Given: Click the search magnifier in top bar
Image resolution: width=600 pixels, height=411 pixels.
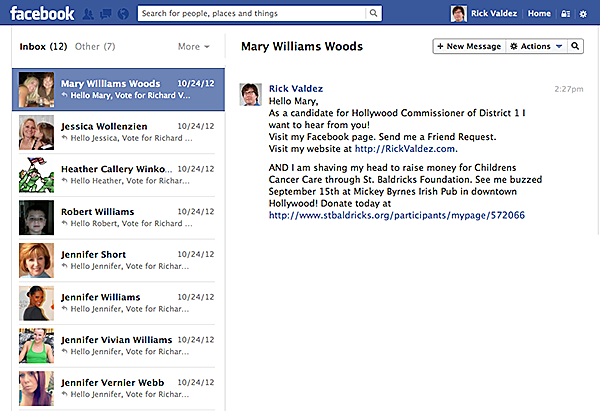Looking at the screenshot, I should click(373, 13).
